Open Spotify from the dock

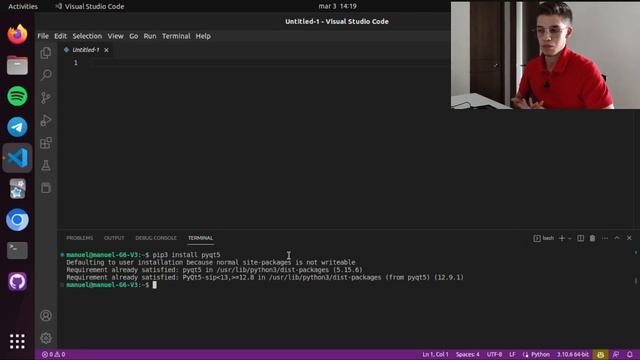pyautogui.click(x=17, y=96)
